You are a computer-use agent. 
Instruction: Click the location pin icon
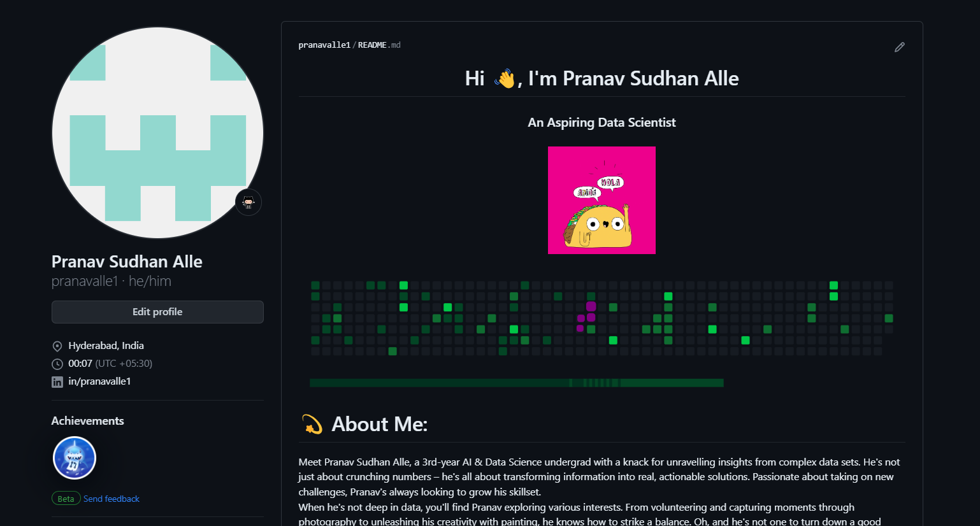57,346
